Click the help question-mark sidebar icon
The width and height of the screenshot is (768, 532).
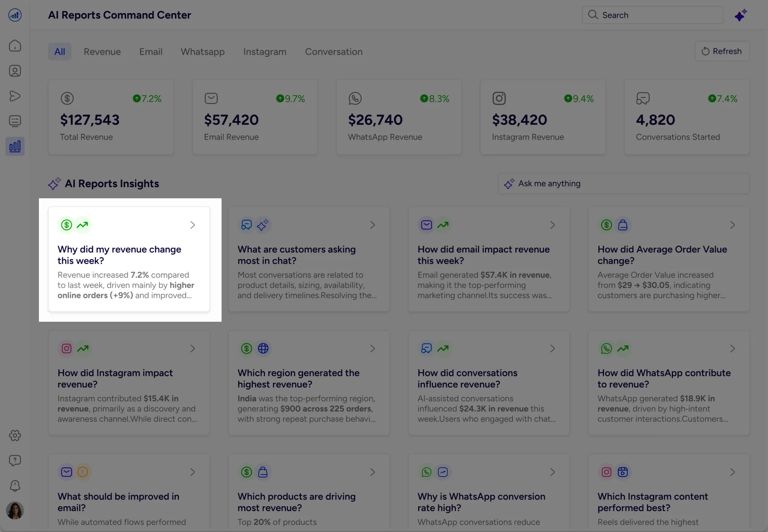[15, 460]
